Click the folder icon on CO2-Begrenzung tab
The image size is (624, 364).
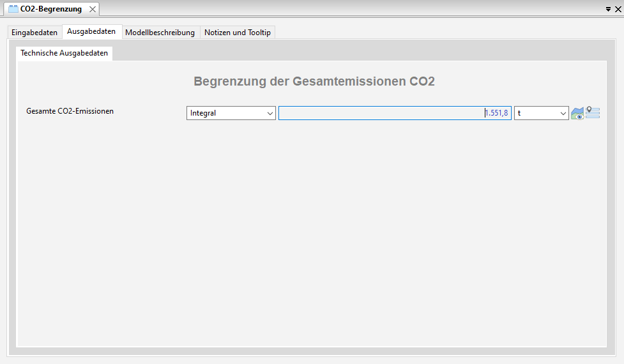(13, 9)
